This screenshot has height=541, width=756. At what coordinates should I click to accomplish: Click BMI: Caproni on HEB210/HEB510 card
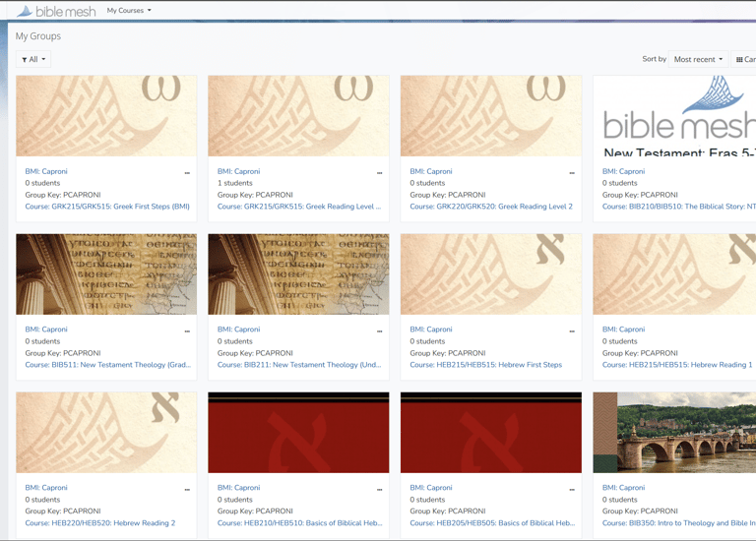(238, 488)
